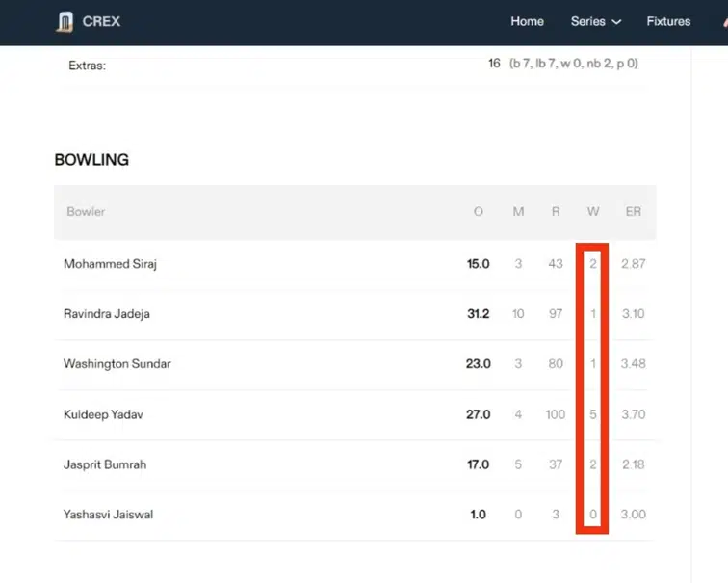Click Jadeja's economy rate 3.10
The height and width of the screenshot is (583, 728).
[x=634, y=314]
